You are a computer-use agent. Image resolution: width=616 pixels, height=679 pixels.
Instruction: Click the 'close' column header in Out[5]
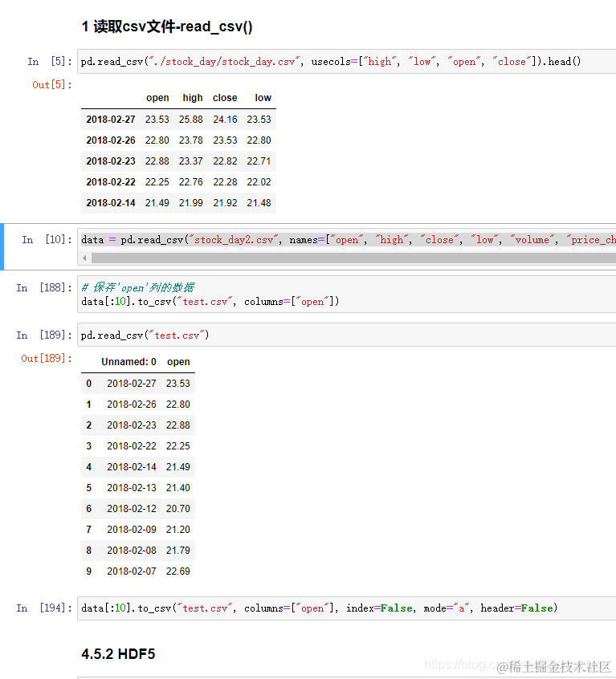pyautogui.click(x=225, y=98)
